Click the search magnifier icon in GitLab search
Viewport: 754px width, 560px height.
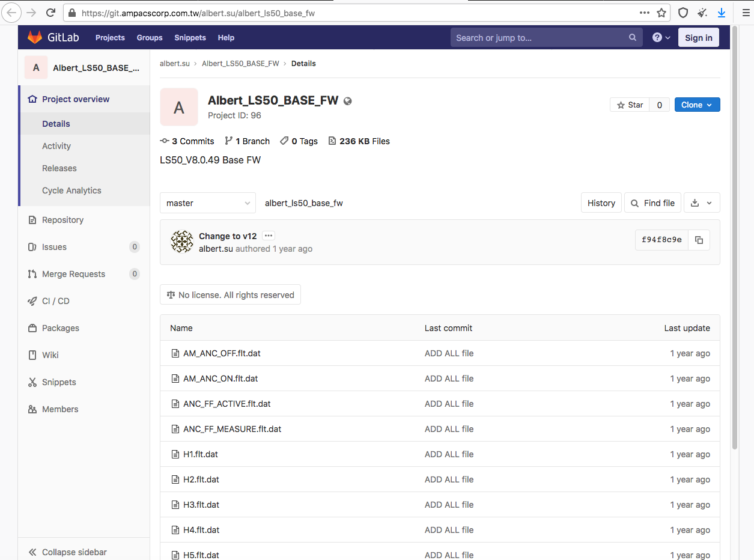(x=633, y=37)
